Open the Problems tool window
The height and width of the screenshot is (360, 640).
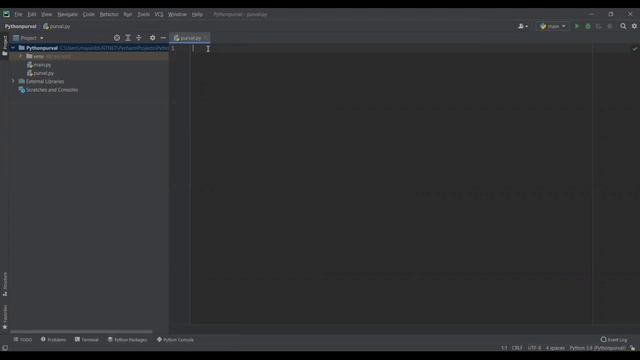click(x=53, y=340)
